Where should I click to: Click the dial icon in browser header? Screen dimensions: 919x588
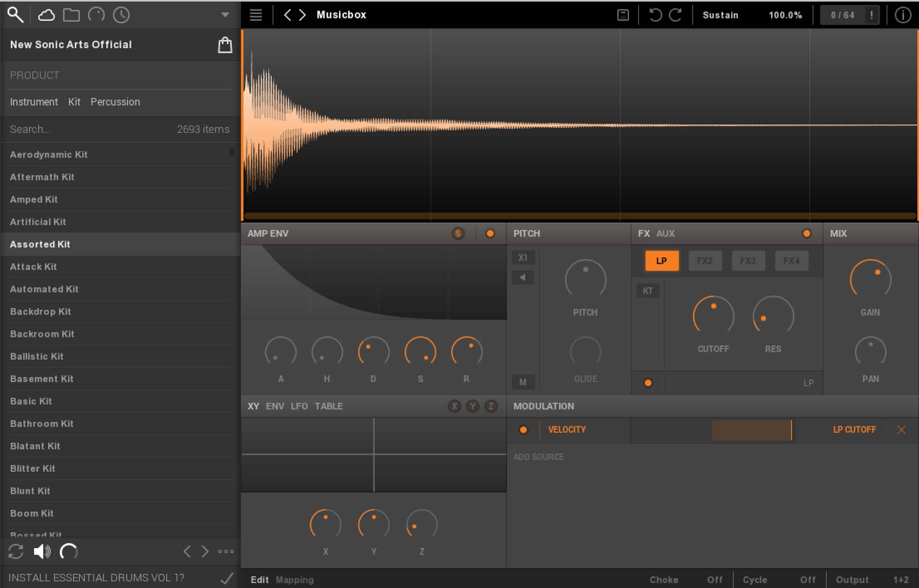click(96, 15)
